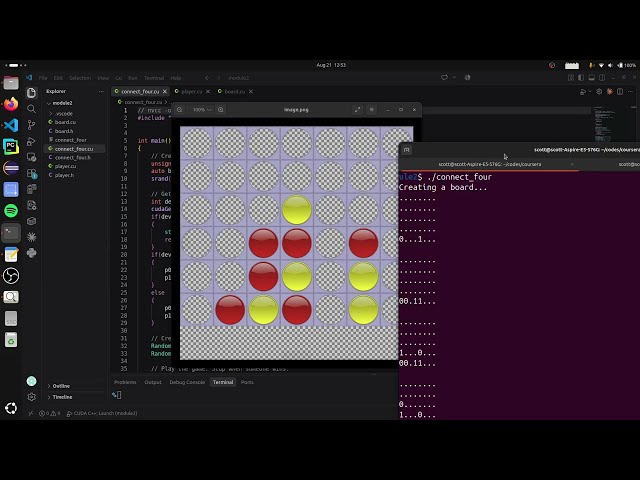Open Show Applications Ubuntu button

[x=11, y=408]
